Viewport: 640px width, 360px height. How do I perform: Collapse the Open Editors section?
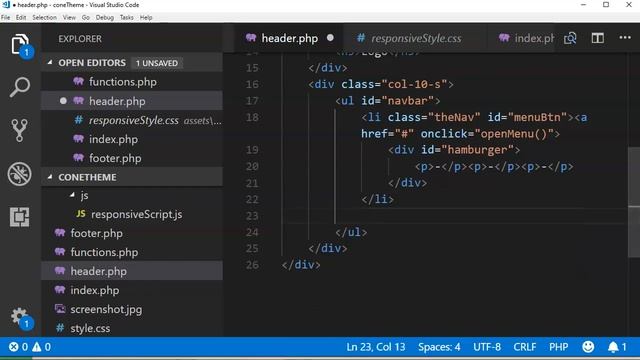(x=50, y=63)
